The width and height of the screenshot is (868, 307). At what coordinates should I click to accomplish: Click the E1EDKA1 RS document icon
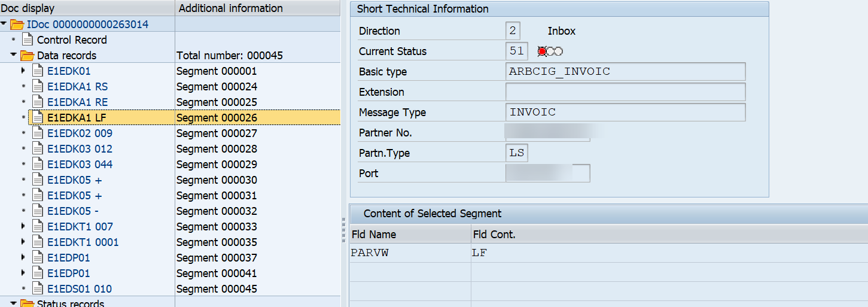(x=38, y=87)
